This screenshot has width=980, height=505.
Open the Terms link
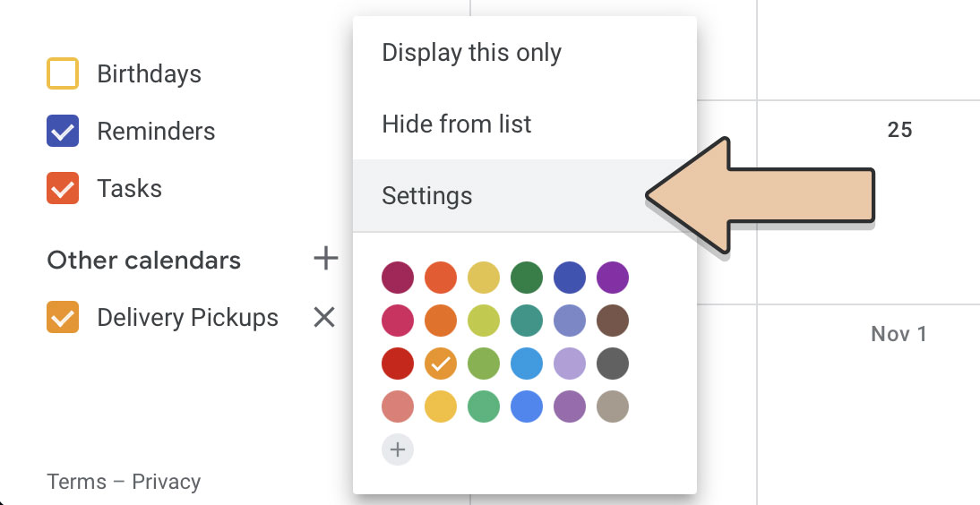pos(77,482)
